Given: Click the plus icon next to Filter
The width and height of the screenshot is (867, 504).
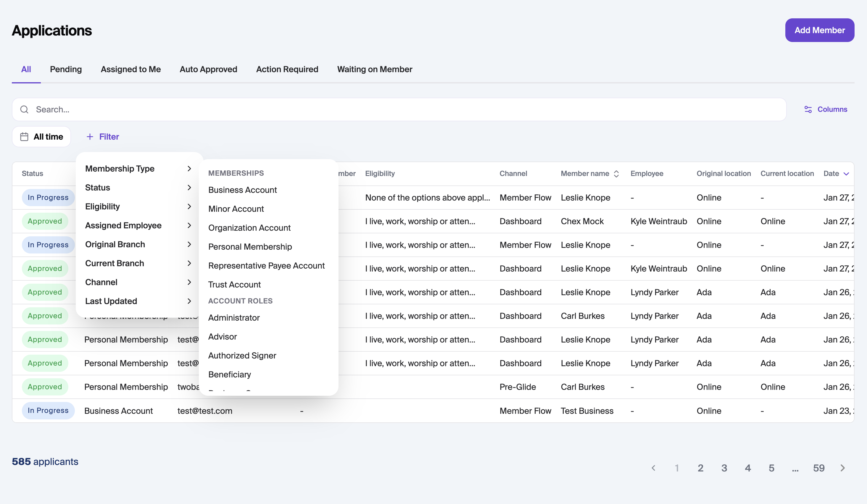Looking at the screenshot, I should [90, 137].
